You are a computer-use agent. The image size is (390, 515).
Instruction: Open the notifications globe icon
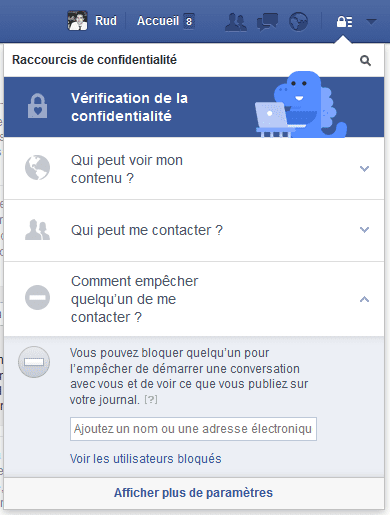click(298, 22)
